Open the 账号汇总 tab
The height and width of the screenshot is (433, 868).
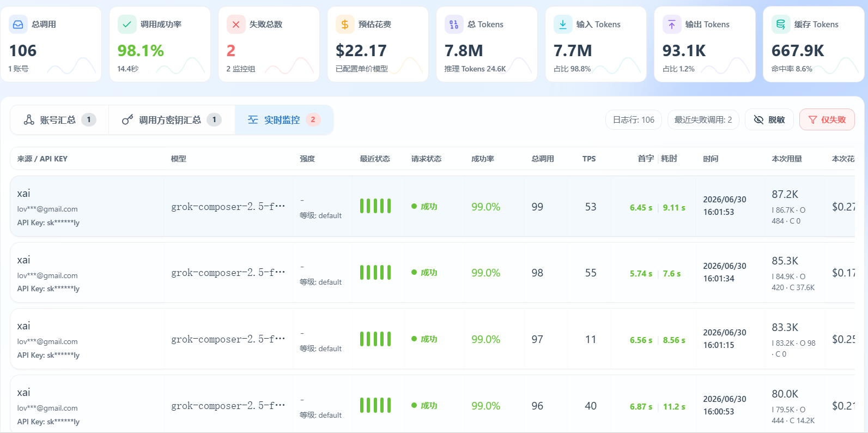click(59, 119)
